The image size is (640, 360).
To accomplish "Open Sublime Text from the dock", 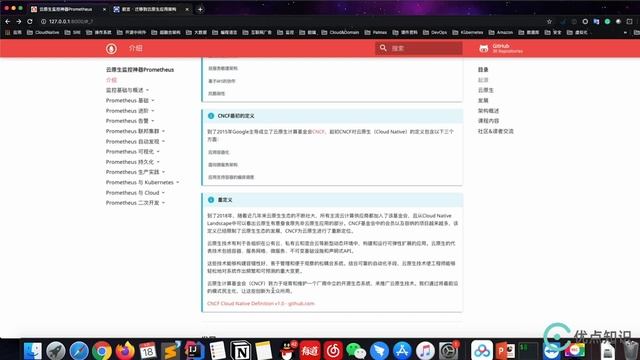I will coord(171,351).
